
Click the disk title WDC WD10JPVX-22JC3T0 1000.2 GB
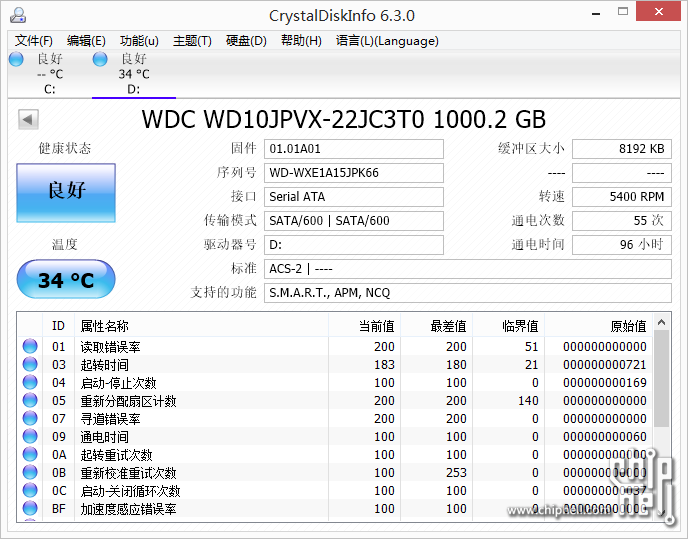(344, 119)
